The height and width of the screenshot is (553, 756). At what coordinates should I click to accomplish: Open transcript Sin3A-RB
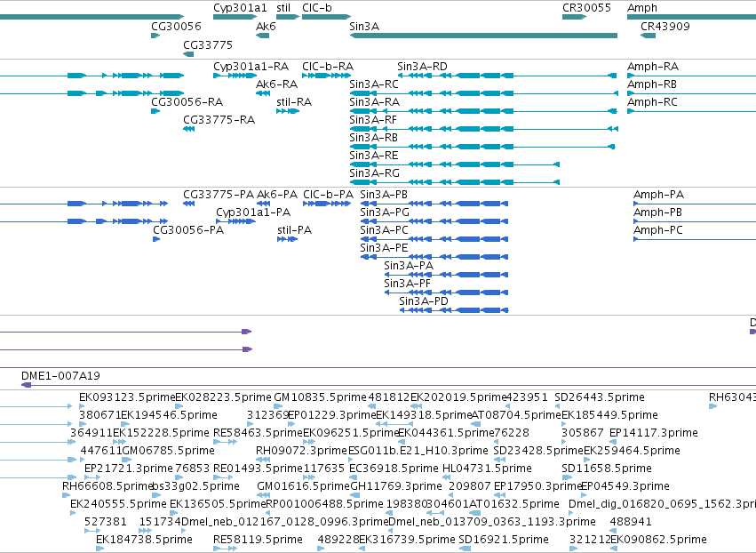point(374,138)
